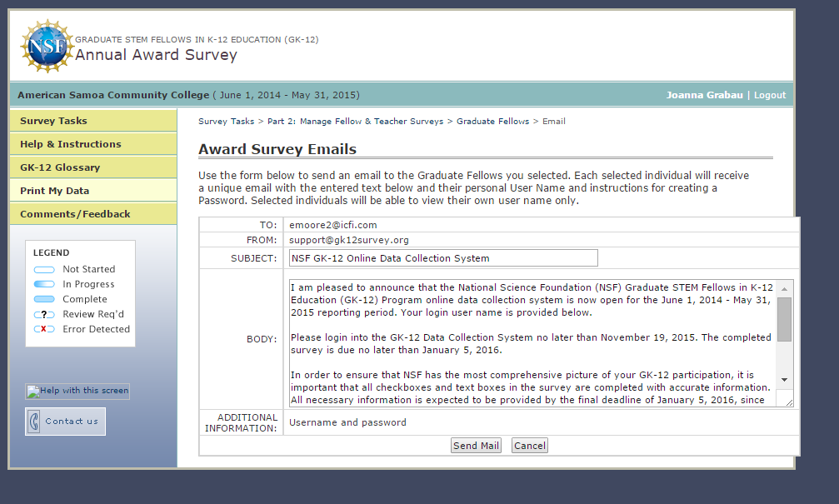Log out via the Logout link
This screenshot has width=839, height=504.
click(770, 95)
